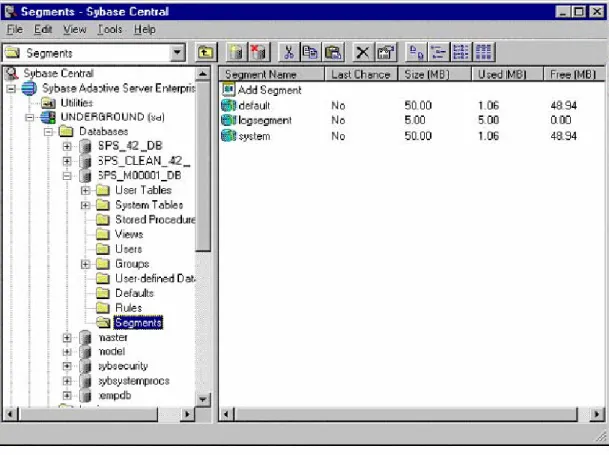This screenshot has width=609, height=455.
Task: Click the 48.94 free value for default
Action: (564, 106)
